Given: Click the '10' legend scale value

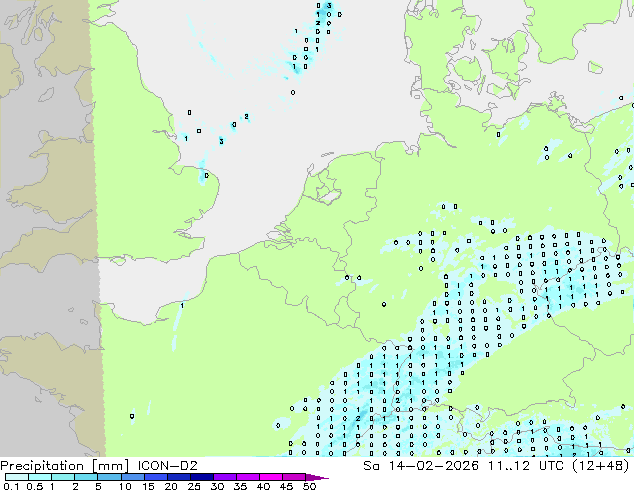Looking at the screenshot, I should (125, 486).
